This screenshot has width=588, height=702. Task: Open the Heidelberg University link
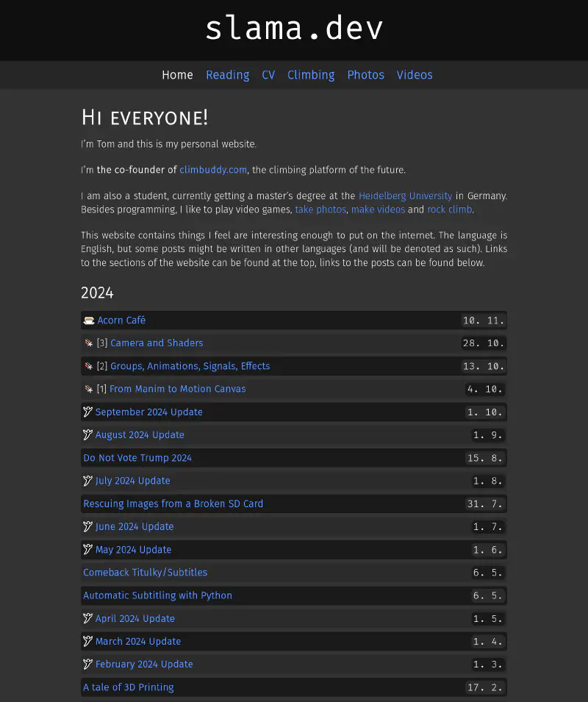[x=405, y=196]
